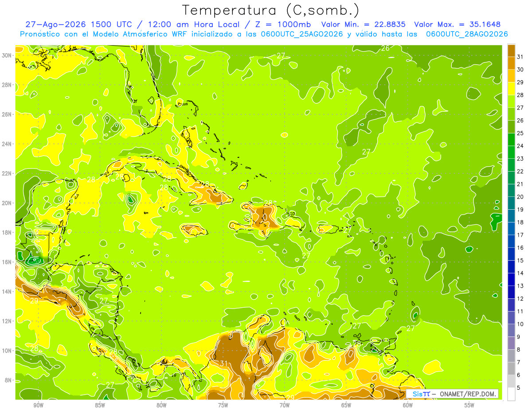Image resolution: width=532 pixels, height=411 pixels.
Task: Click the '90W' longitude label
Action: click(x=38, y=405)
